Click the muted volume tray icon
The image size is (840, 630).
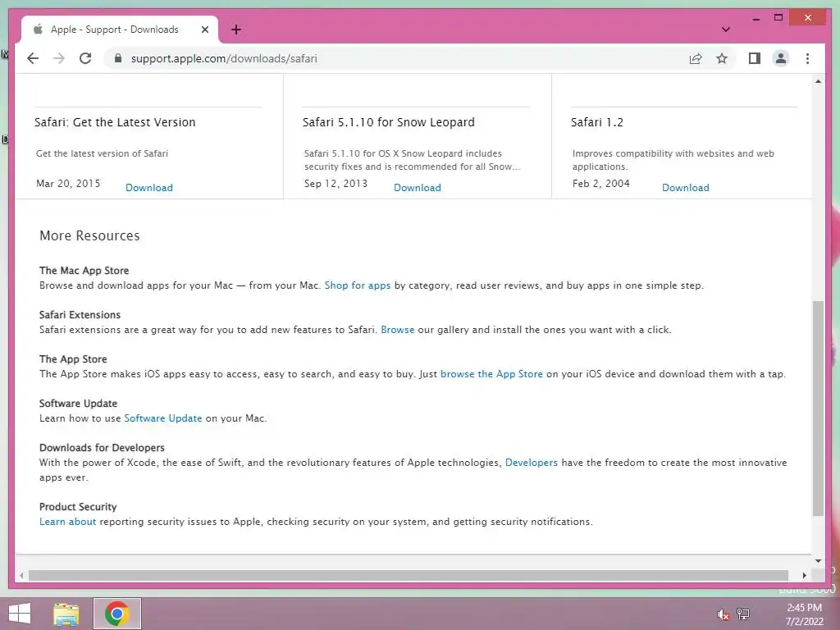coord(723,614)
